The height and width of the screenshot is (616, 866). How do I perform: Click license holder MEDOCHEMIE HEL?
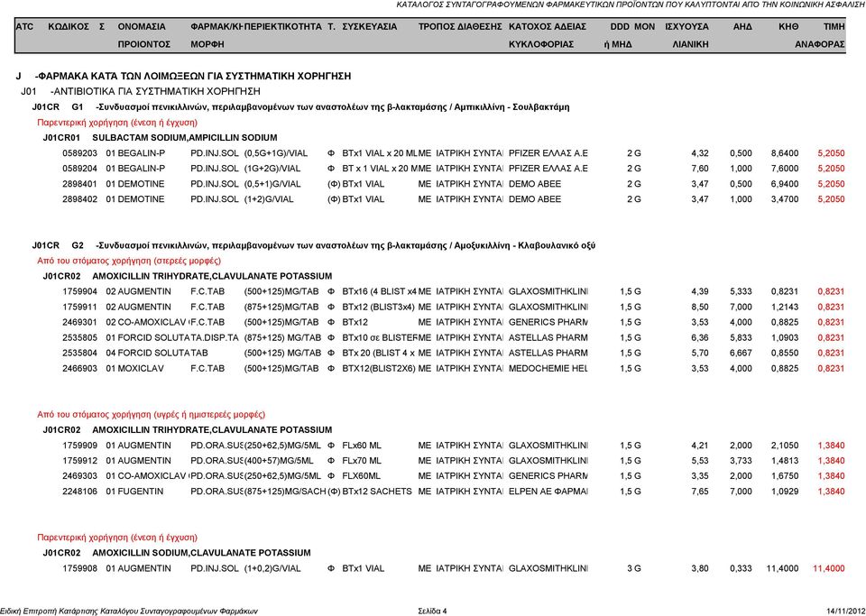coord(548,369)
